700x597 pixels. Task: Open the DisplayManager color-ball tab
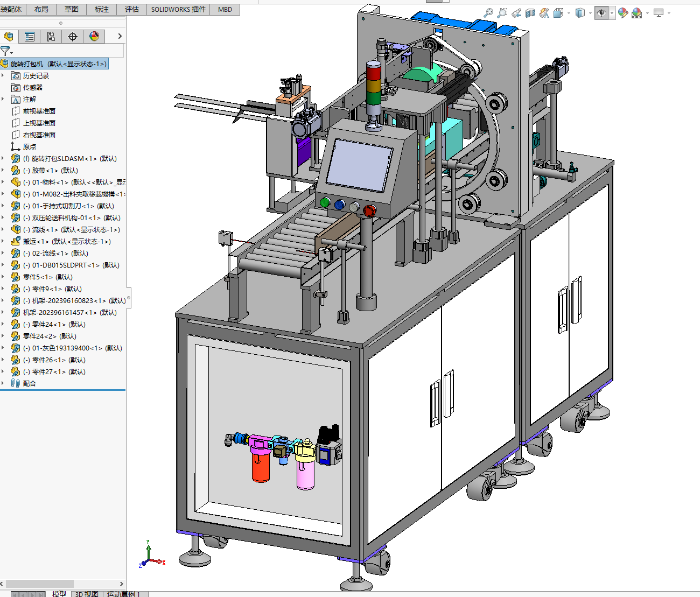click(94, 37)
